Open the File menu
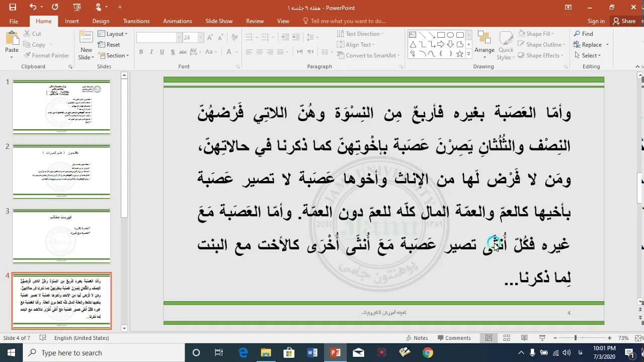 click(x=14, y=21)
